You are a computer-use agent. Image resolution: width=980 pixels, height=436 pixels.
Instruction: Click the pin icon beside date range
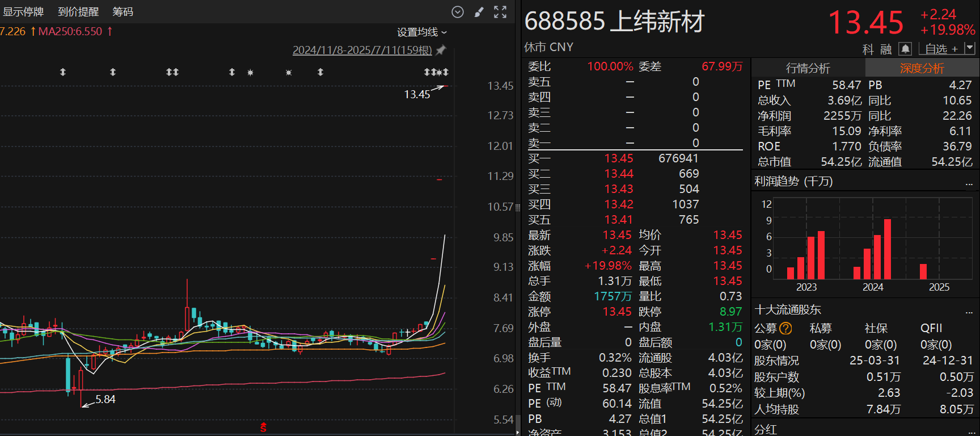(441, 50)
